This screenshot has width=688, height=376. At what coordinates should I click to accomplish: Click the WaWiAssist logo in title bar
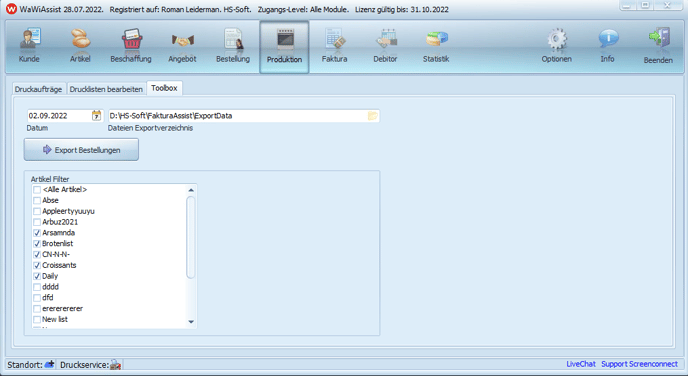pos(11,9)
